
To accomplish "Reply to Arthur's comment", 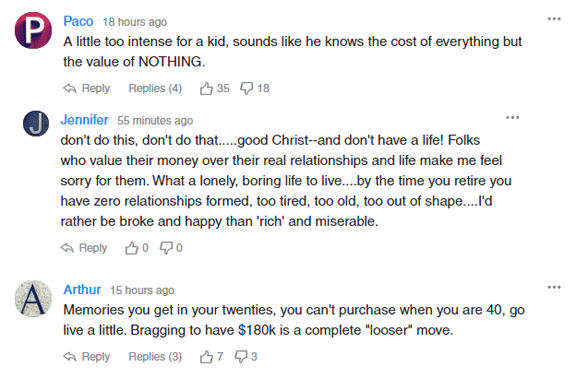I will point(86,357).
